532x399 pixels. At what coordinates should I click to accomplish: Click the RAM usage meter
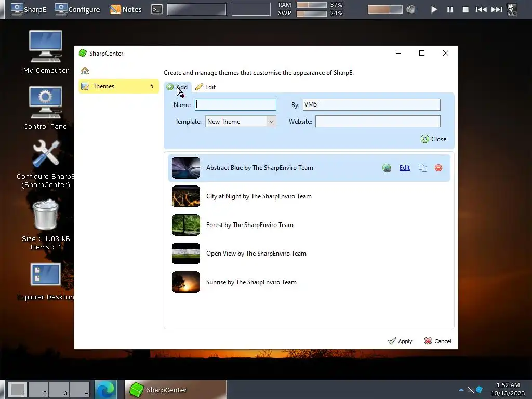(312, 5)
